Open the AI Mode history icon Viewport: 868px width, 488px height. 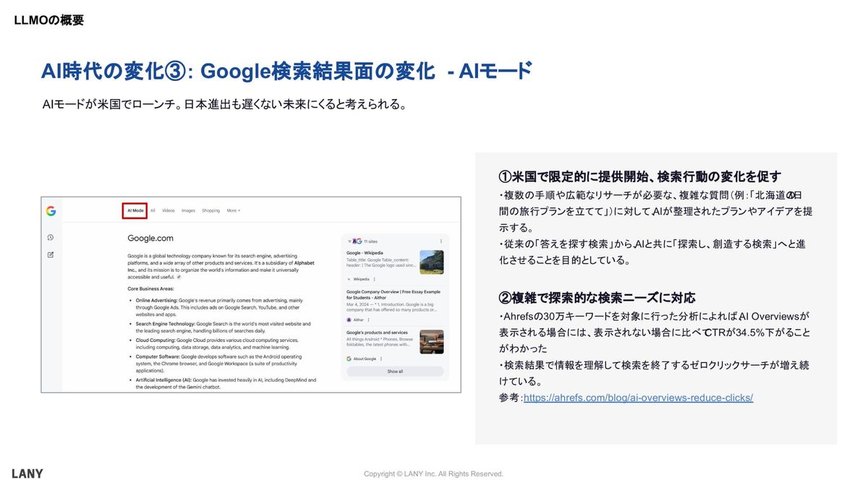(x=51, y=238)
